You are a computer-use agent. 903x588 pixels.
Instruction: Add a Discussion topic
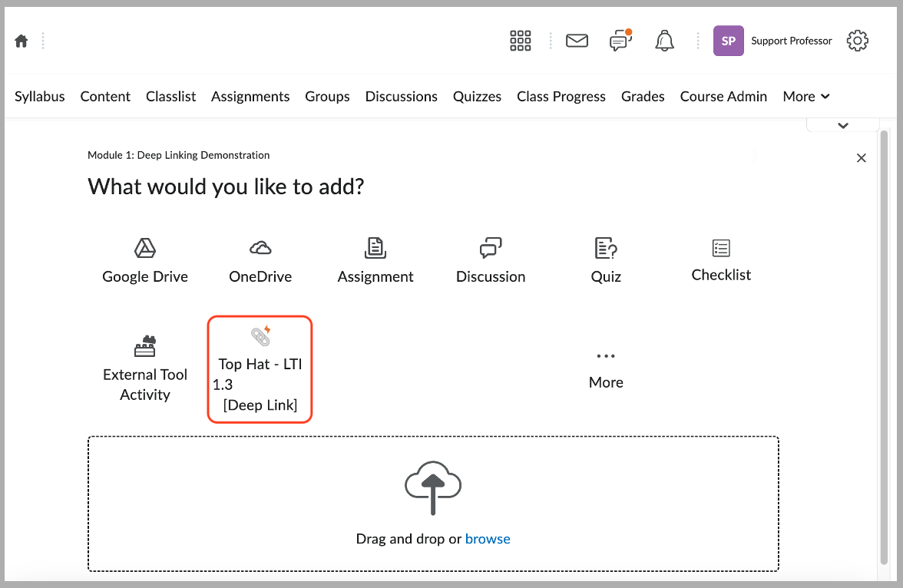tap(491, 259)
